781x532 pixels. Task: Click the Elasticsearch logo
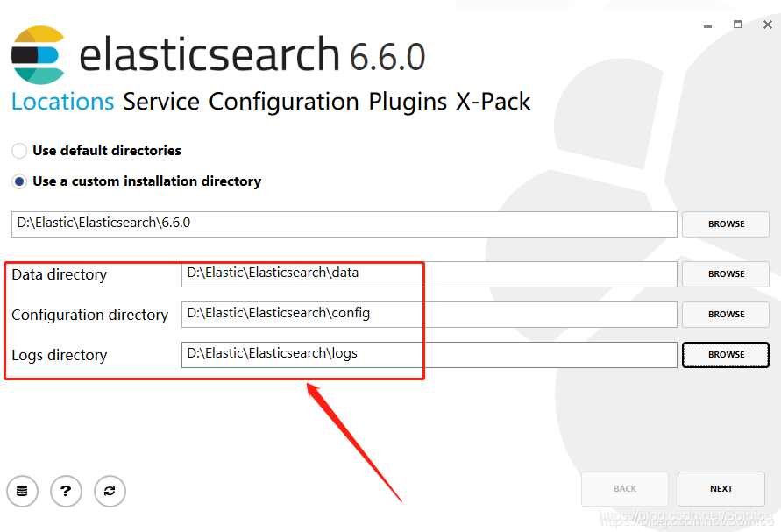click(x=39, y=55)
